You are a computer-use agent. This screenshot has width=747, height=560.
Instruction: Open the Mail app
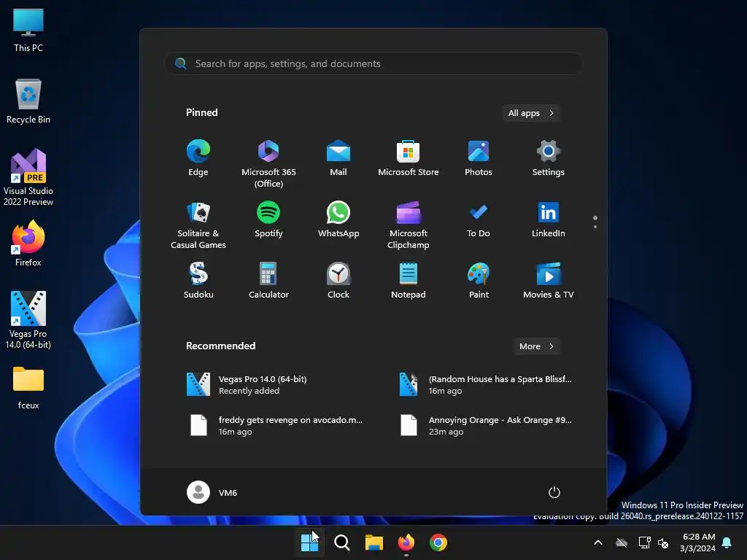pos(338,158)
